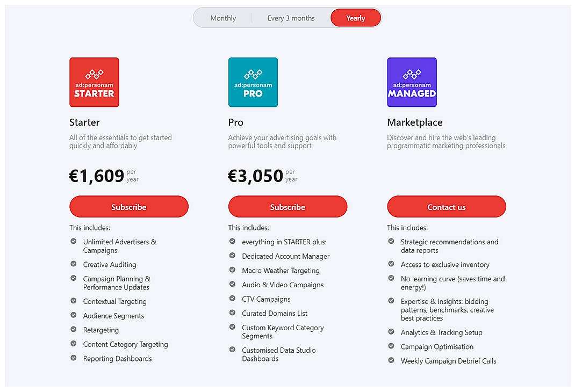Click the checkmark beside CTV Campaigns

(x=232, y=299)
